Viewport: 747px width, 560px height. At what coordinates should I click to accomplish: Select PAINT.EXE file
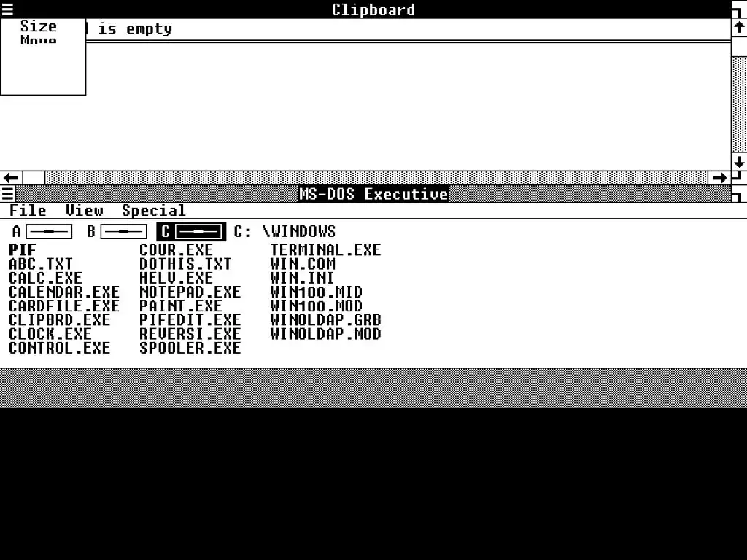181,306
